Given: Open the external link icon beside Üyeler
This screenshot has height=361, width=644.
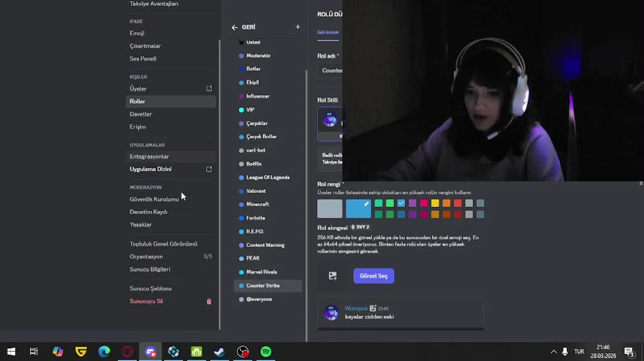Looking at the screenshot, I should pyautogui.click(x=209, y=89).
